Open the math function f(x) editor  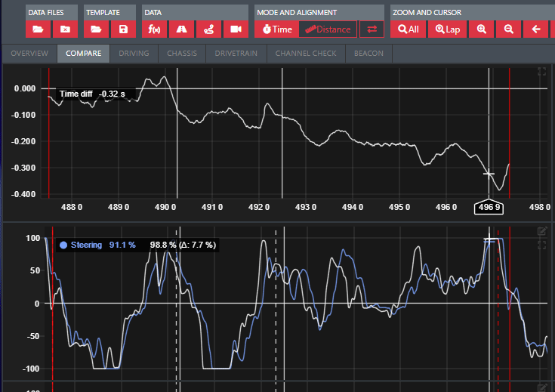(154, 29)
